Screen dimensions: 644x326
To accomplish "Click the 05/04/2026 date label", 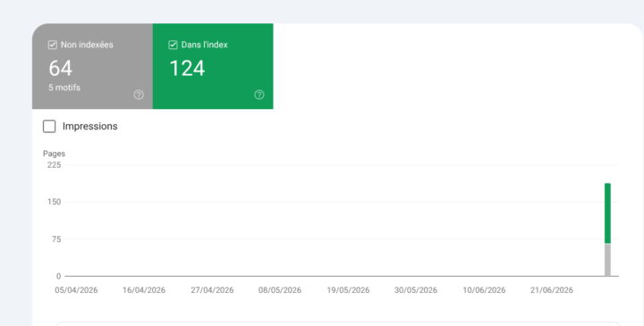I will (76, 290).
